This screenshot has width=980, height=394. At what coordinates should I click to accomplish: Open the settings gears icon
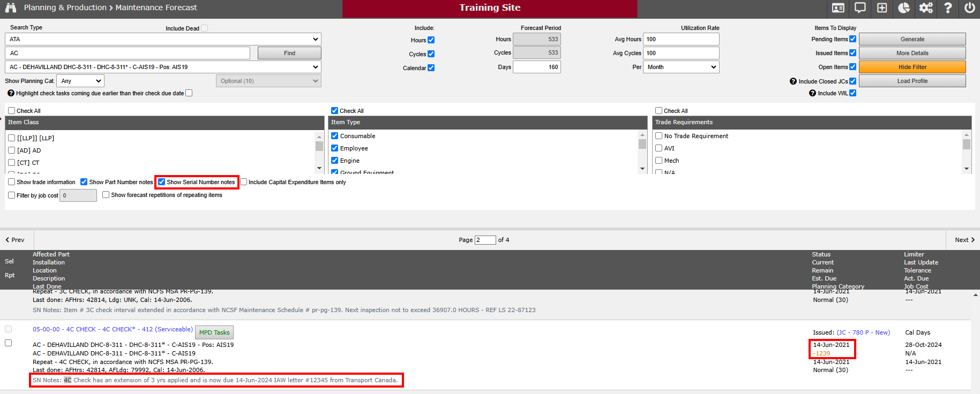pos(926,8)
